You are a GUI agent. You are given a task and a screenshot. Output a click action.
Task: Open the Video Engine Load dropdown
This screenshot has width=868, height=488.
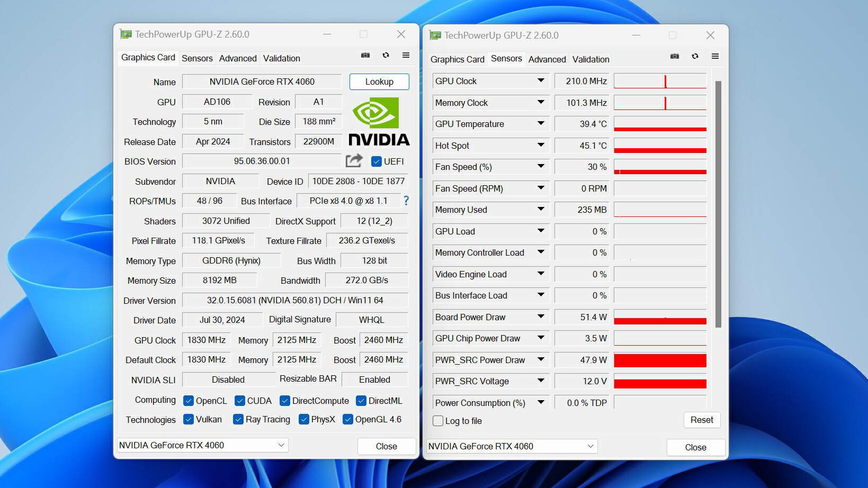[541, 274]
